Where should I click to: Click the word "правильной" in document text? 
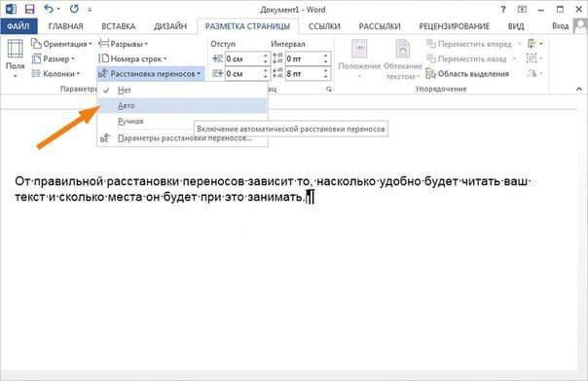[x=68, y=181]
